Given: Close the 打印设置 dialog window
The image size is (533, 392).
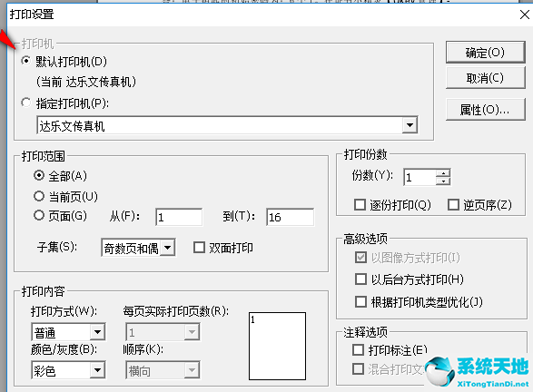Looking at the screenshot, I should 525,15.
